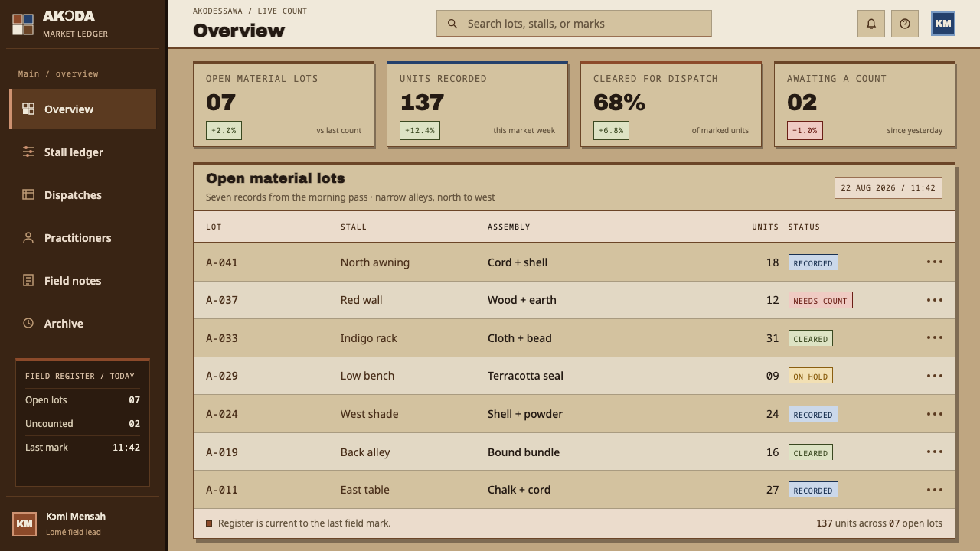The image size is (980, 551).
Task: Navigate to Dispatches
Action: click(83, 194)
